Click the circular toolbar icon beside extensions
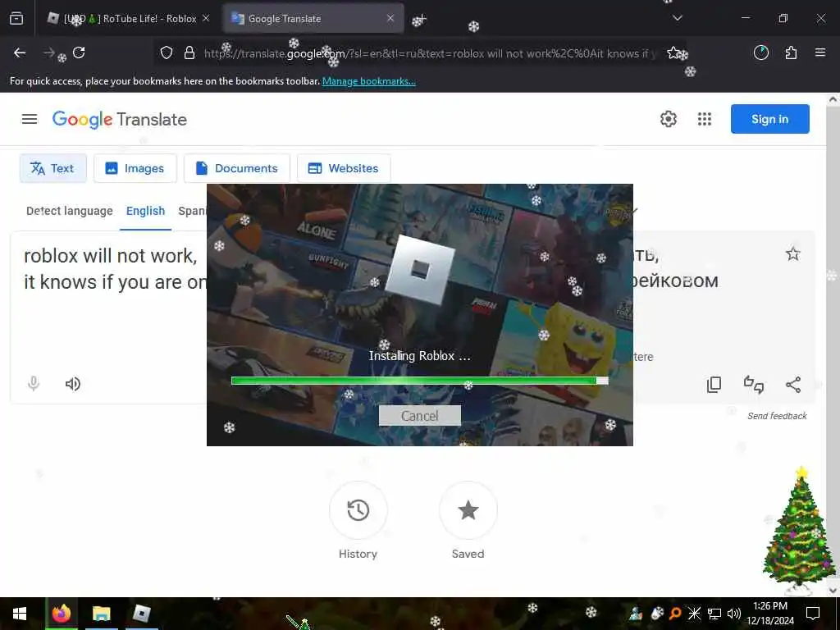840x630 pixels. [761, 52]
